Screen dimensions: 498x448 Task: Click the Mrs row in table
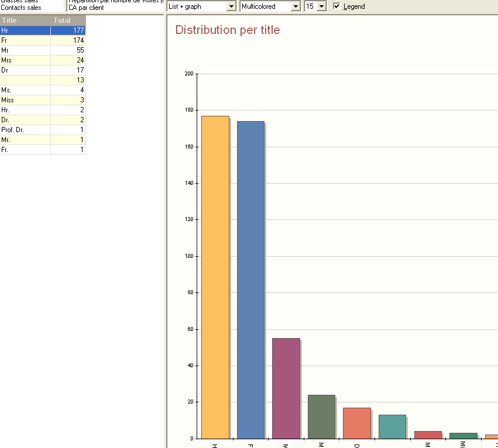click(43, 60)
